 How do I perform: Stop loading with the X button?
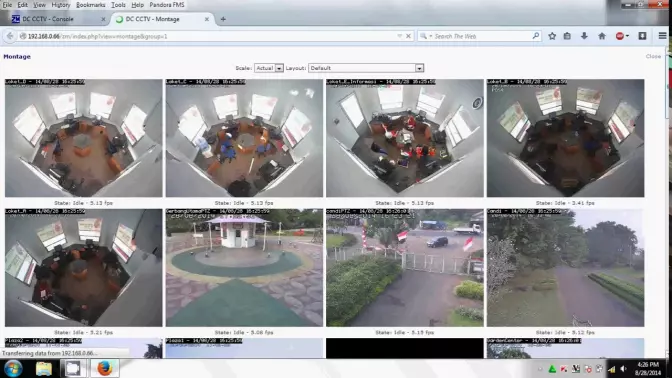(x=408, y=36)
